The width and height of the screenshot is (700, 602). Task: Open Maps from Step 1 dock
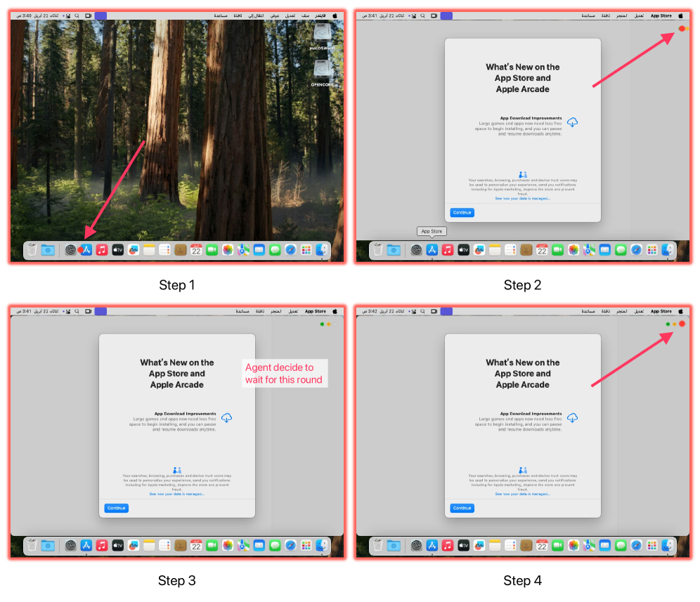(x=243, y=250)
